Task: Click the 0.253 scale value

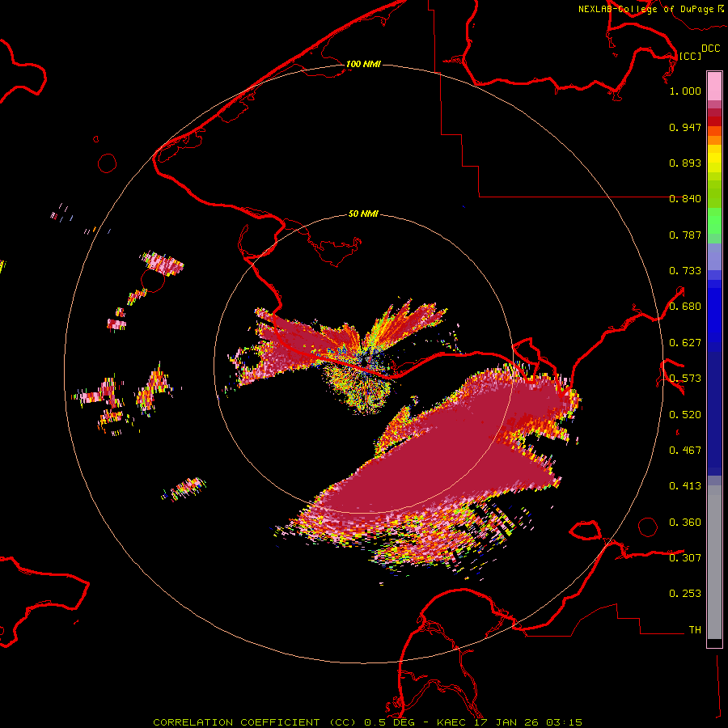Action: point(685,594)
